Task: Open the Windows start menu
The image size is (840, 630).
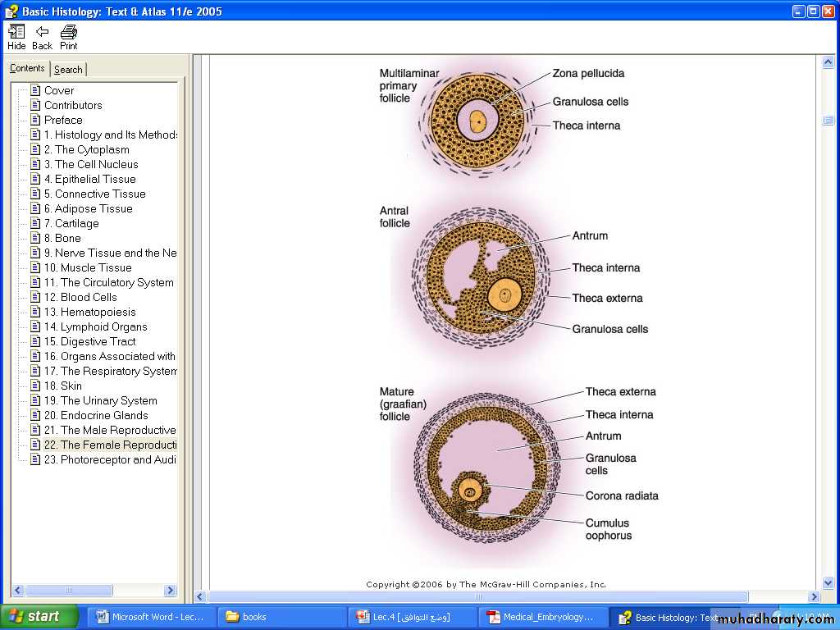Action: tap(39, 617)
